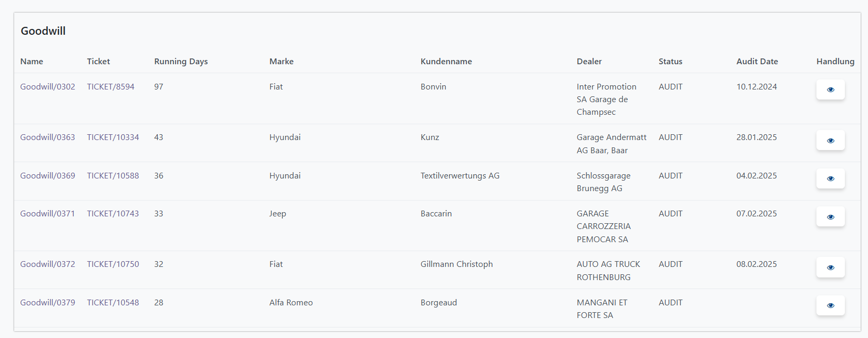Select the Goodwill/0369 name link

pos(47,176)
